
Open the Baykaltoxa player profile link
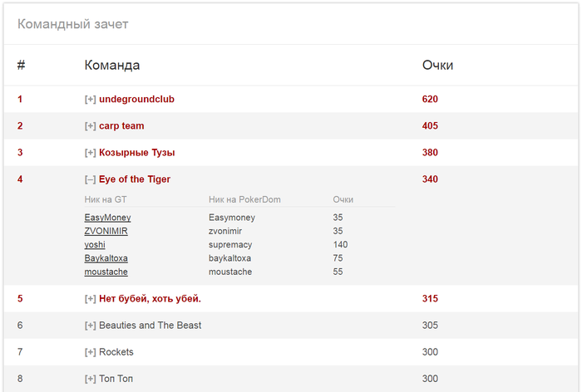106,258
